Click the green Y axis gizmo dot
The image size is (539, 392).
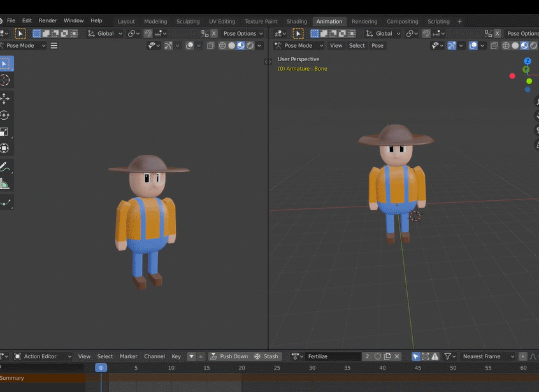pos(529,81)
